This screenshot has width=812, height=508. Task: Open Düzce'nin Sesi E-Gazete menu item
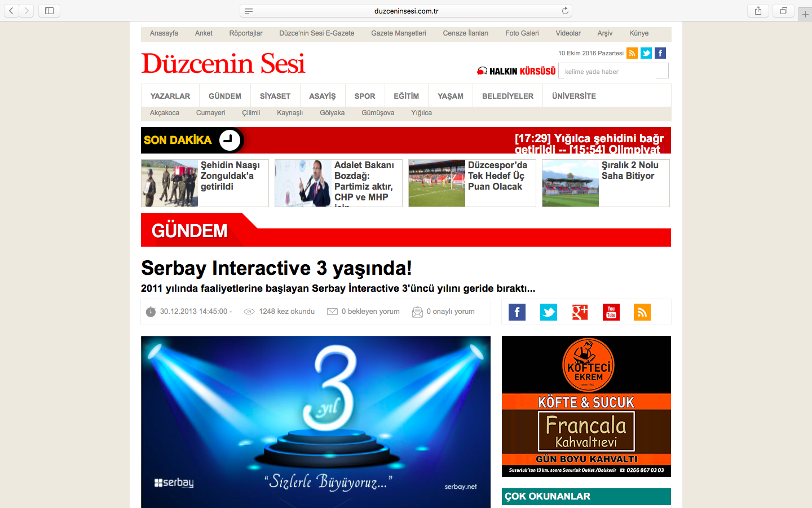[317, 33]
